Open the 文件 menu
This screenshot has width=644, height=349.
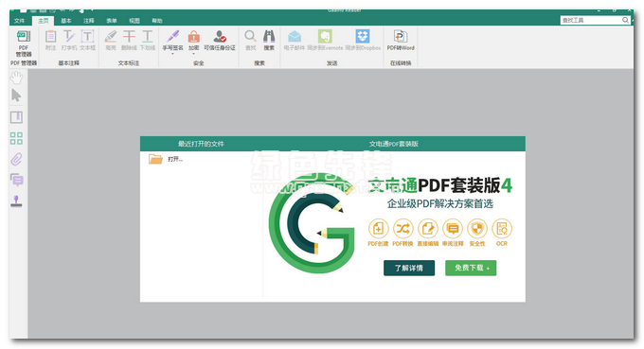click(x=19, y=21)
